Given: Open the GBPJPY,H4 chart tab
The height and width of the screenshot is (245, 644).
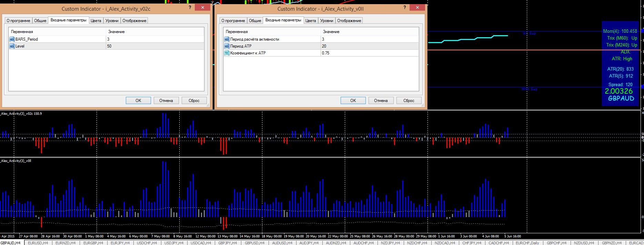Looking at the screenshot, I should tap(228, 243).
